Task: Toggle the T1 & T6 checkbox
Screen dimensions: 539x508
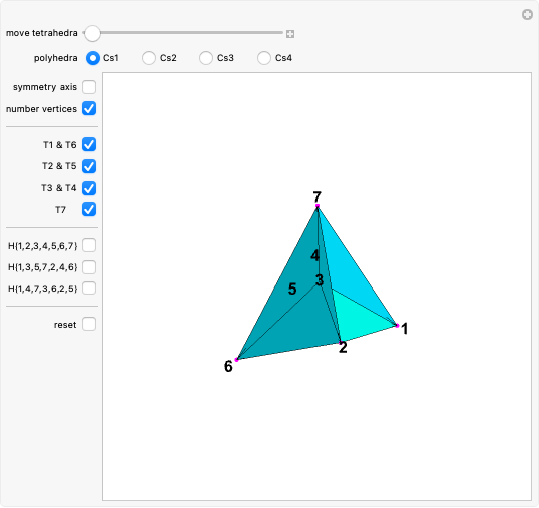Action: pos(89,144)
